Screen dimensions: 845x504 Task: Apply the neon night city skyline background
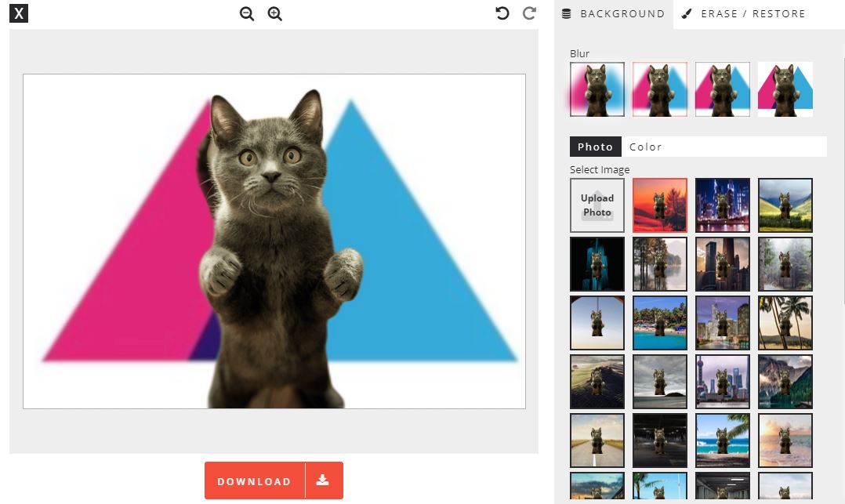click(x=722, y=205)
